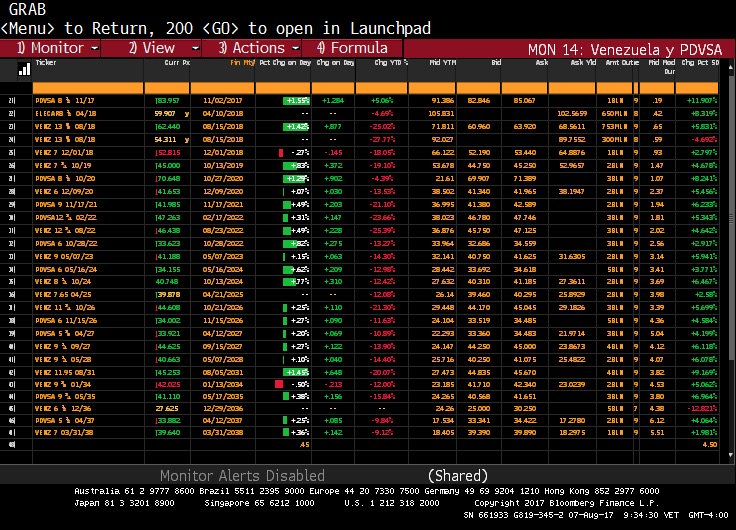Select PDVSA 9 ¾ 05/35 ticker

pyautogui.click(x=65, y=397)
